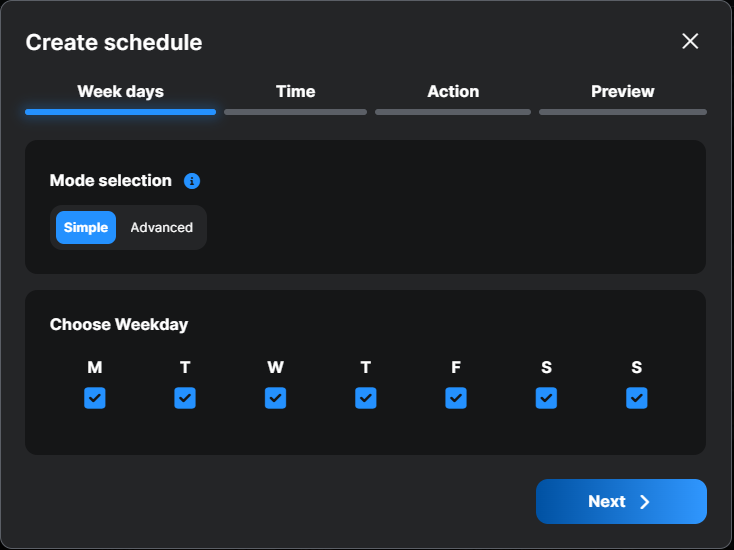Select Simple mode

pos(86,227)
